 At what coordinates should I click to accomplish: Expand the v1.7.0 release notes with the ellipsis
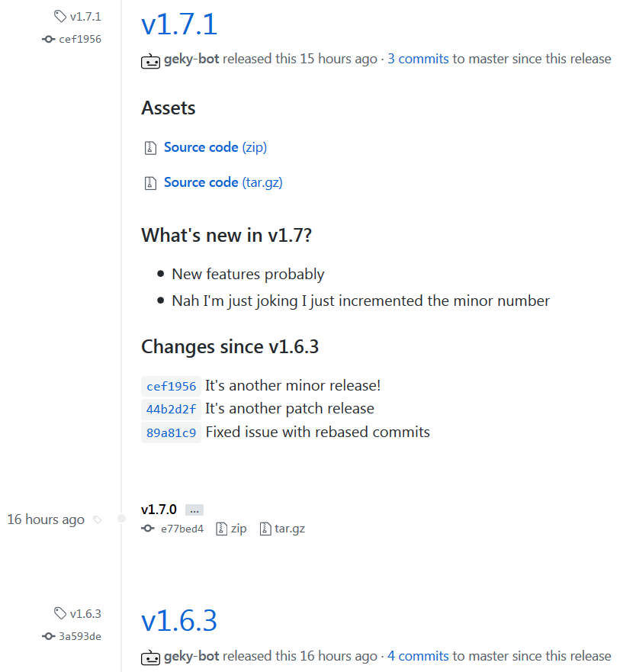tap(194, 510)
